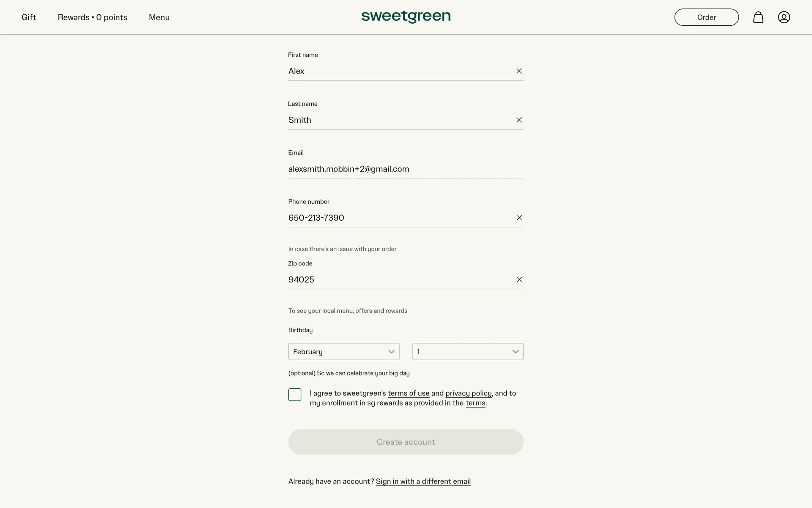Screen dimensions: 812x508
Task: Clear the First name field
Action: [519, 71]
